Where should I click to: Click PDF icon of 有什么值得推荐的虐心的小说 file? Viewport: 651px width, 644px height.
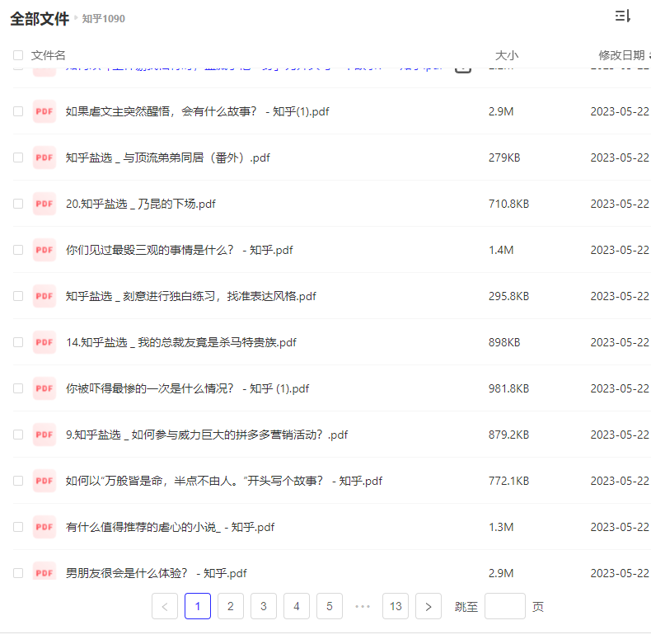44,527
